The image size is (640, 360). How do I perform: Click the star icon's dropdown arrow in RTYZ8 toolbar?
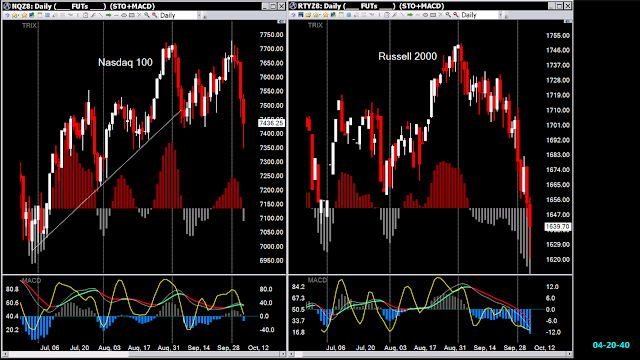tap(320, 15)
